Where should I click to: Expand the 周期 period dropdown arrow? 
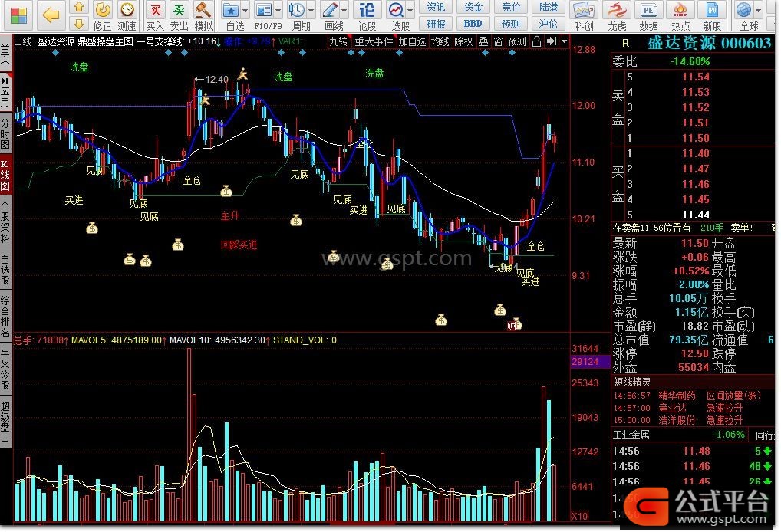tap(311, 10)
